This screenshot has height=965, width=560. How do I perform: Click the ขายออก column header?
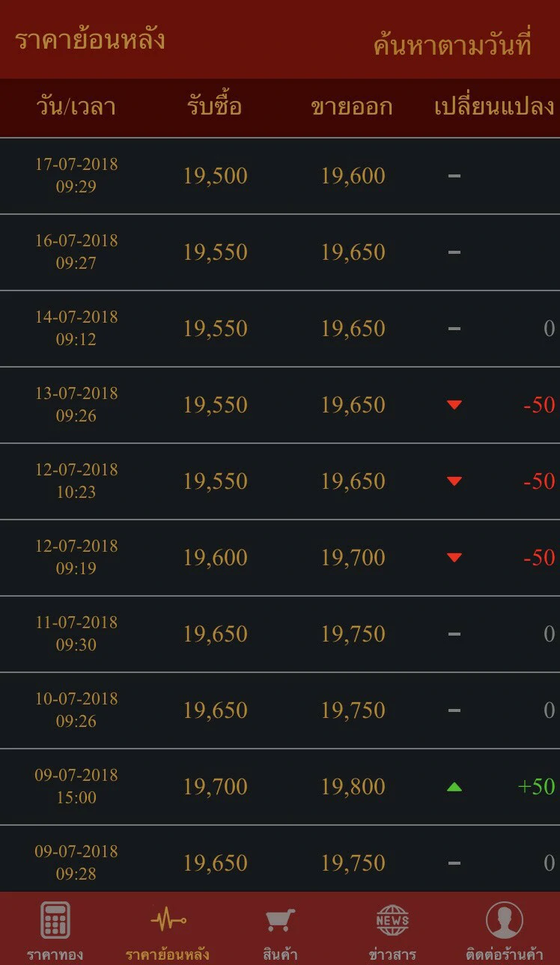[x=352, y=107]
